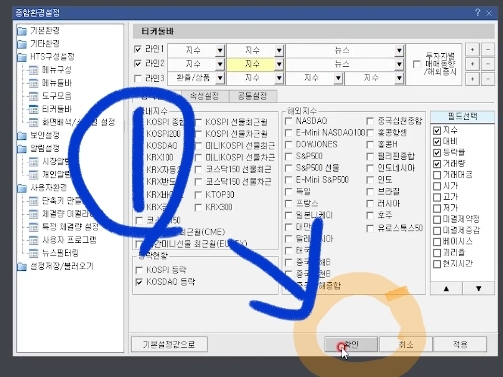Click the plus button for 라인3

tap(472, 79)
